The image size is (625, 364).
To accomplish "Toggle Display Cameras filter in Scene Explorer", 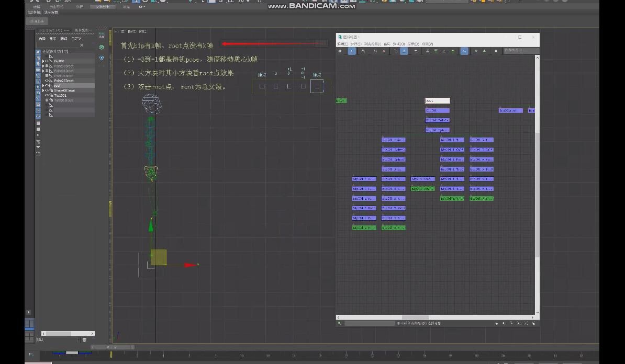I will click(38, 70).
